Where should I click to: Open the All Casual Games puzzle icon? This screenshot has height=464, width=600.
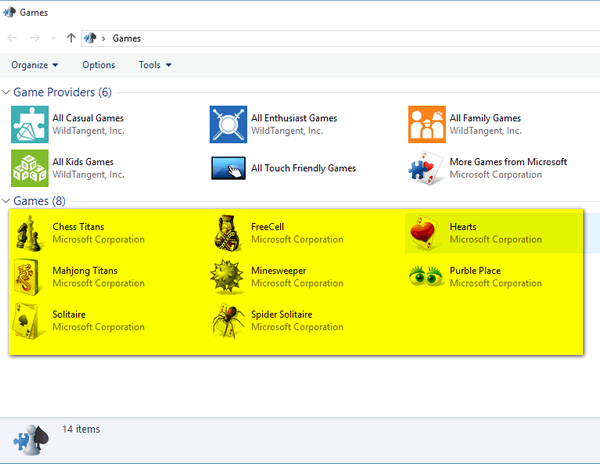tap(30, 124)
